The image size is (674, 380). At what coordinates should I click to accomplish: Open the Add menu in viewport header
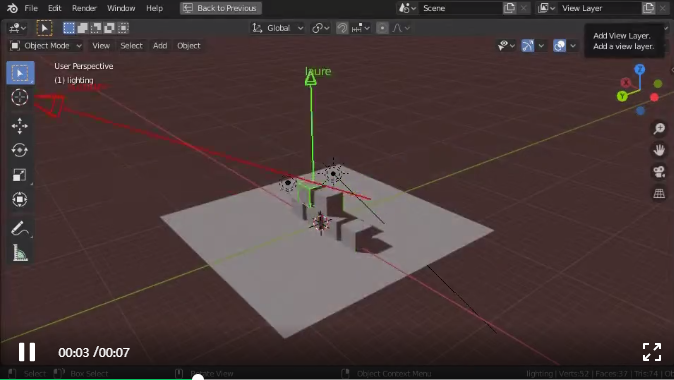(160, 46)
